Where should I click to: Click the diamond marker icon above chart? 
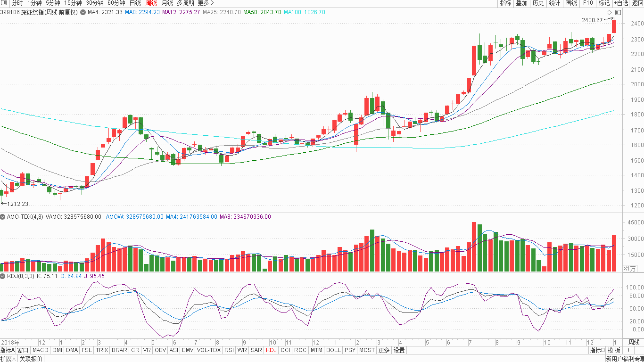pyautogui.click(x=609, y=12)
